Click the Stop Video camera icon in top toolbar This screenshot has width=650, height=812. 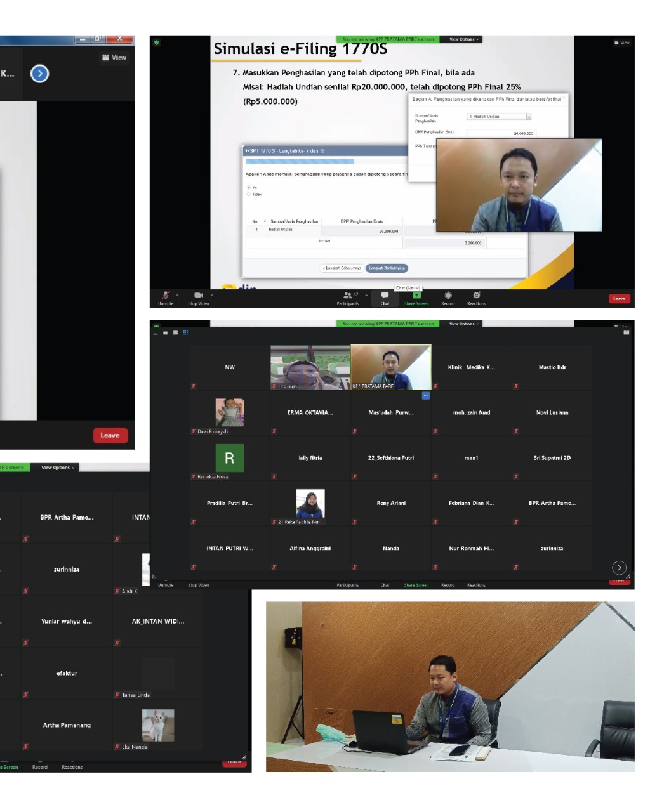click(x=198, y=296)
